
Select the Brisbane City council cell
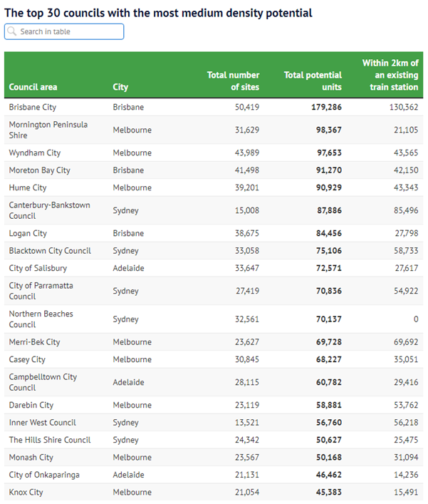point(33,107)
